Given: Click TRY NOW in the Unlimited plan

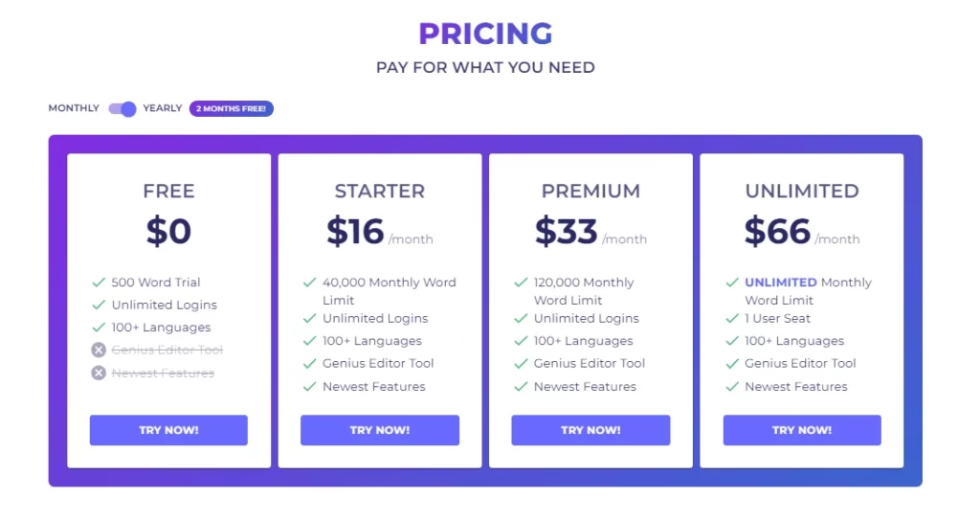Looking at the screenshot, I should click(802, 430).
